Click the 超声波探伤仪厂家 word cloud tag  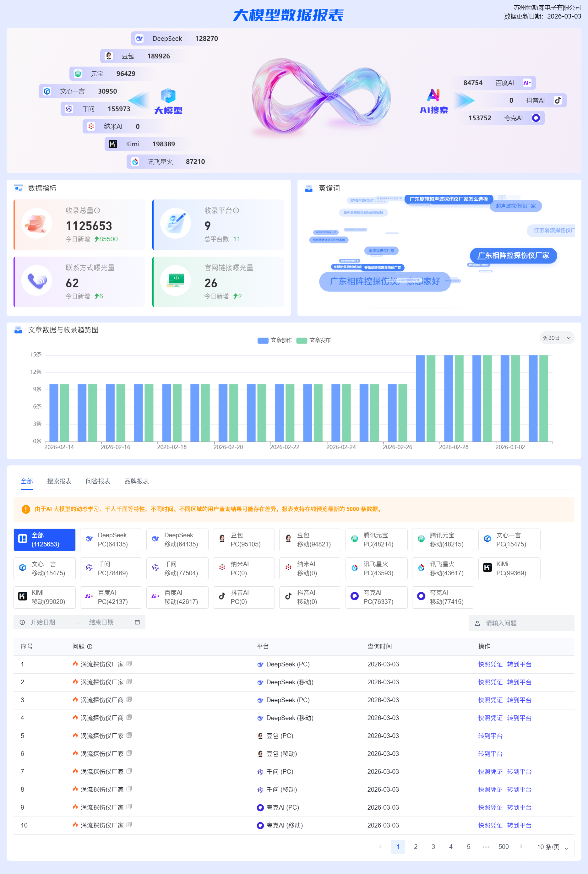(516, 206)
